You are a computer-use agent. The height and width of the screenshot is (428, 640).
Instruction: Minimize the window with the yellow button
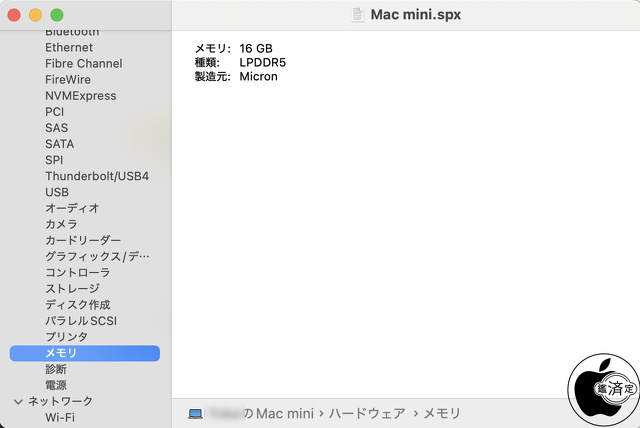click(x=36, y=15)
